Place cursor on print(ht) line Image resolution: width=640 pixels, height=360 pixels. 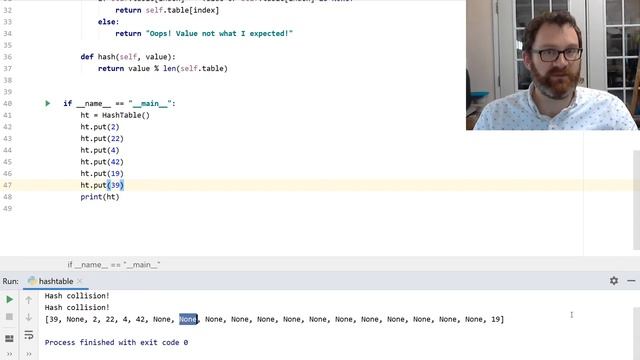100,197
